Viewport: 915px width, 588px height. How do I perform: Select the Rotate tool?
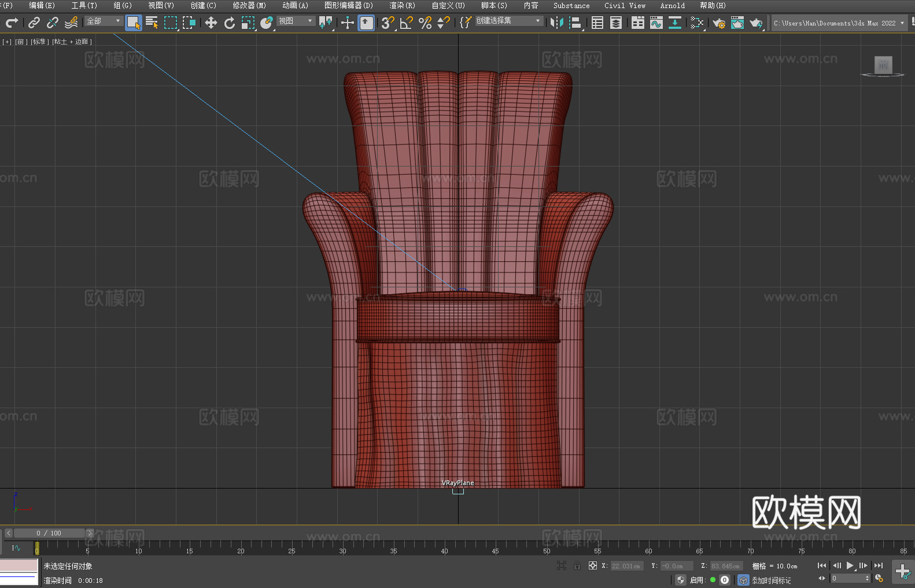pos(230,23)
